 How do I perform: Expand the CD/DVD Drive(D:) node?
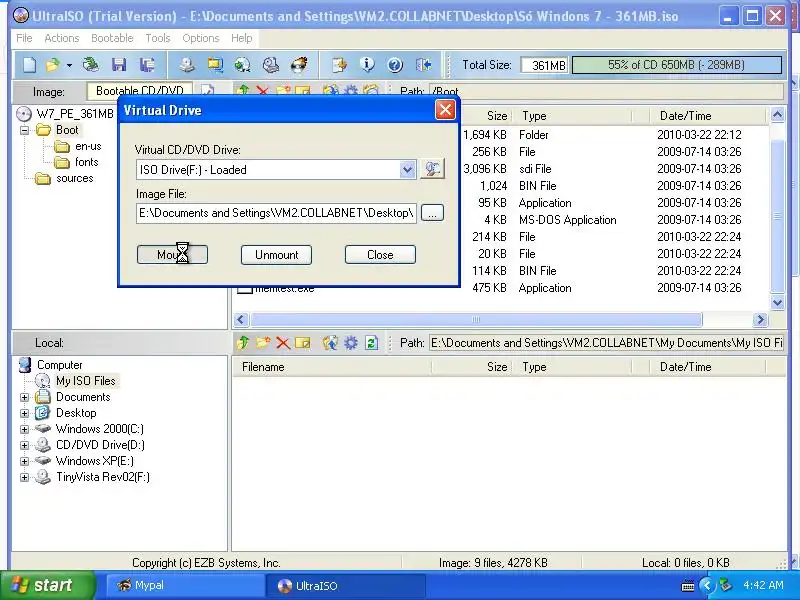tap(24, 445)
